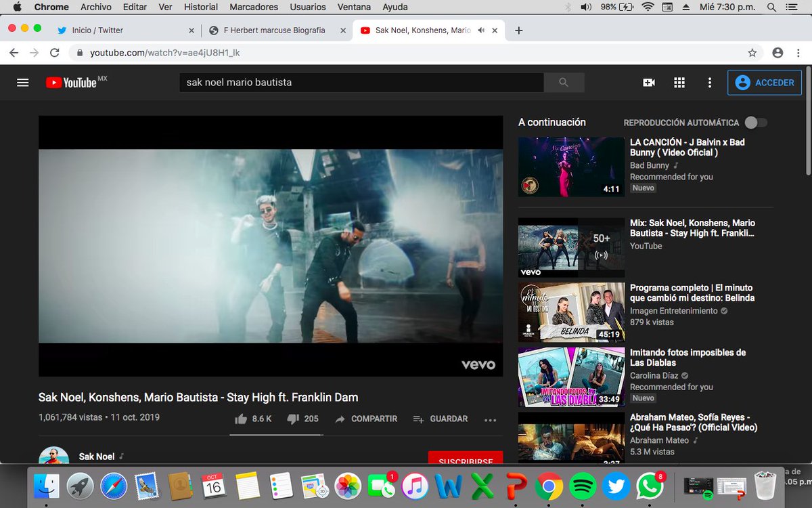812x508 pixels.
Task: Open the create video camera icon
Action: coord(649,83)
